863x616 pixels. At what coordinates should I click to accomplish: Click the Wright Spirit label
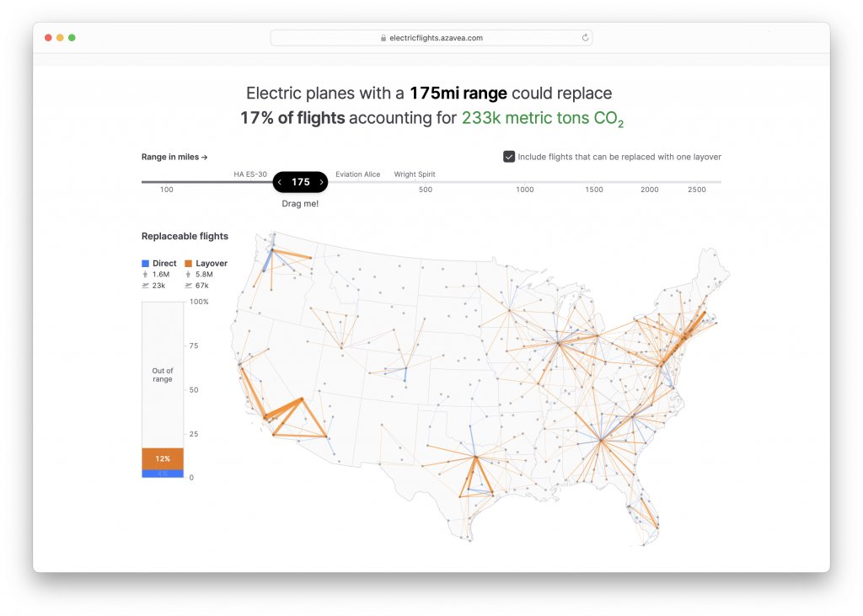coord(414,174)
